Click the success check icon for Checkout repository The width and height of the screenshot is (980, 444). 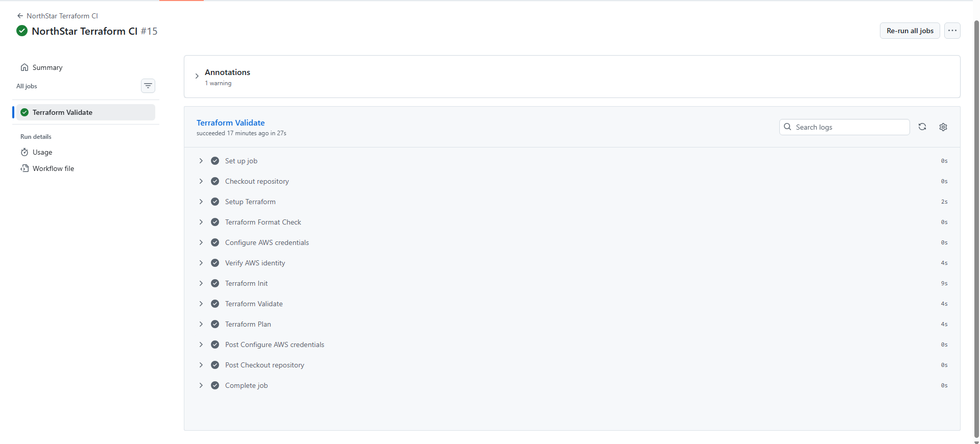(215, 181)
